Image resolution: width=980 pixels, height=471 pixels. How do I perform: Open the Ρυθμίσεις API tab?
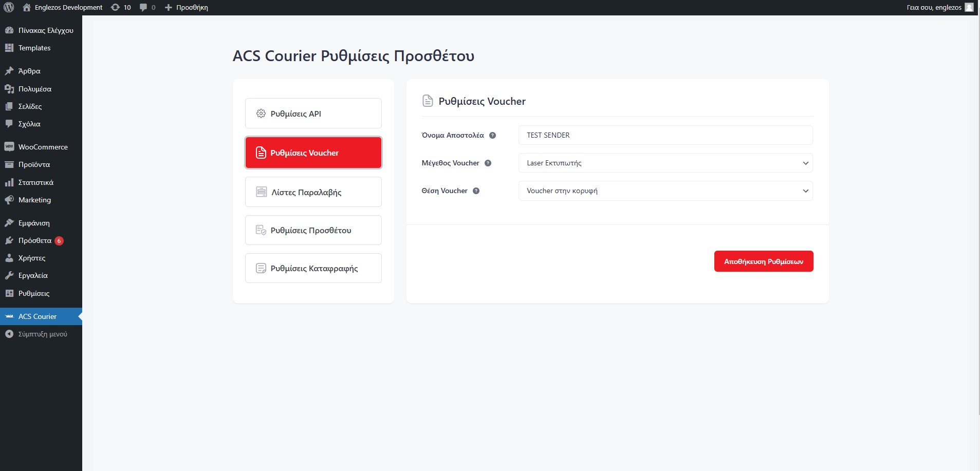pos(313,114)
